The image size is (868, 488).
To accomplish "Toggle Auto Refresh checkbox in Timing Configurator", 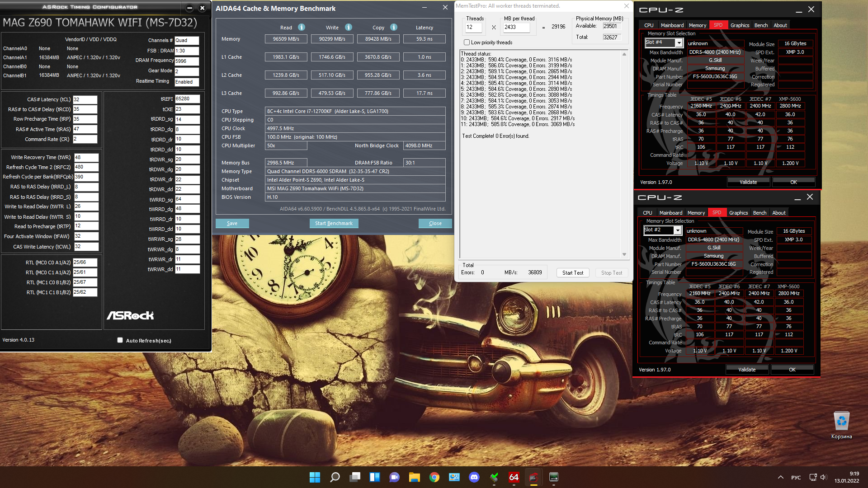I will click(120, 340).
